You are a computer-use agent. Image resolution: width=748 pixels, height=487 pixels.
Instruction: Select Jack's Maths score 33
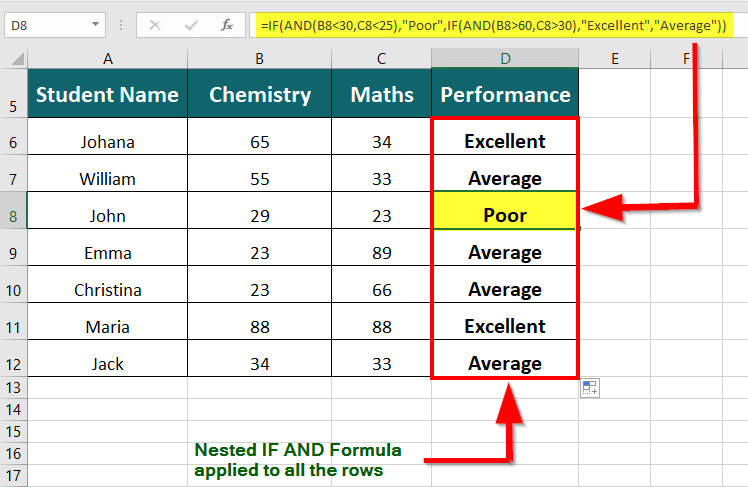381,359
